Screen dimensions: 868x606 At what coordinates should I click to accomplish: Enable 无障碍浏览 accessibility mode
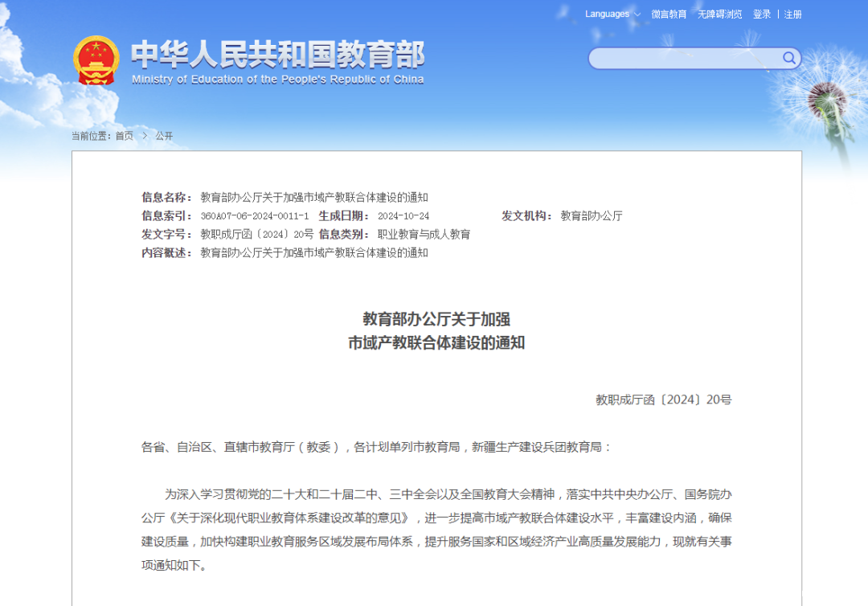(x=719, y=14)
